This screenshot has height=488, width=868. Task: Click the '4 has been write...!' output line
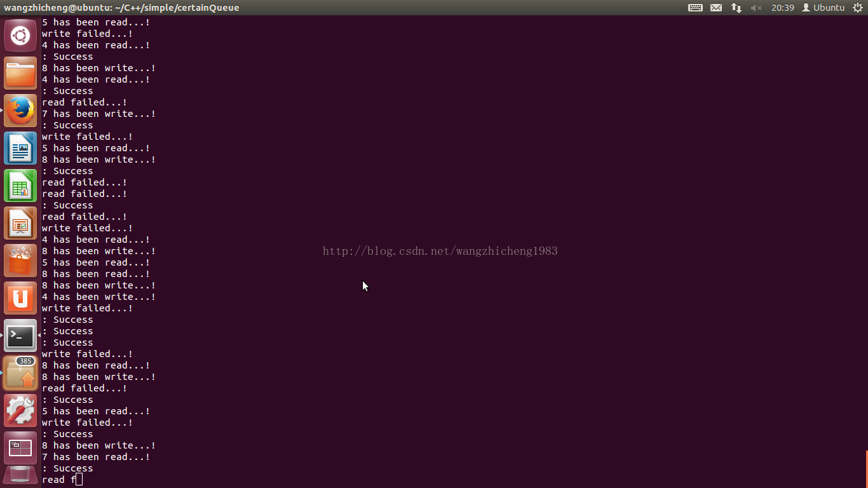(98, 297)
